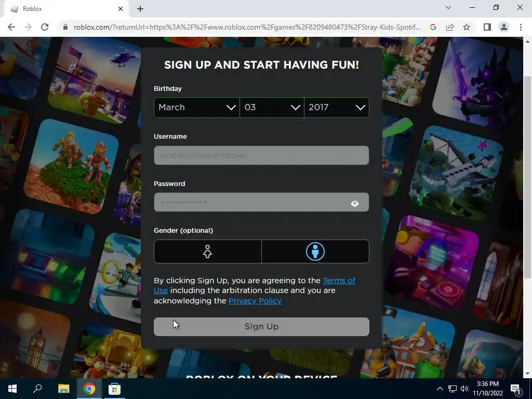Viewport: 532px width, 399px height.
Task: Click the padlock site info icon
Action: coord(65,27)
